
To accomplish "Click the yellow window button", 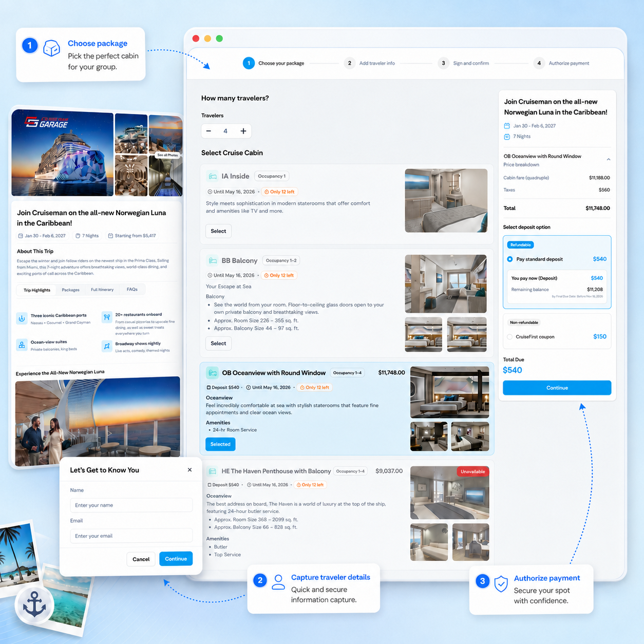I will click(x=207, y=39).
